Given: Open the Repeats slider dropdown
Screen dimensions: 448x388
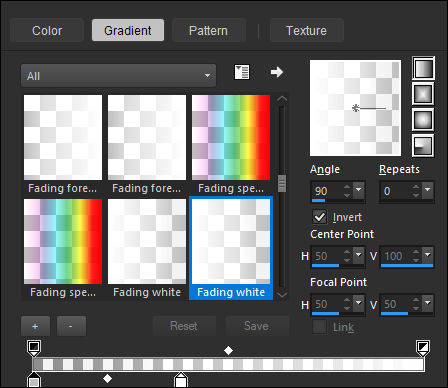Looking at the screenshot, I should 428,190.
